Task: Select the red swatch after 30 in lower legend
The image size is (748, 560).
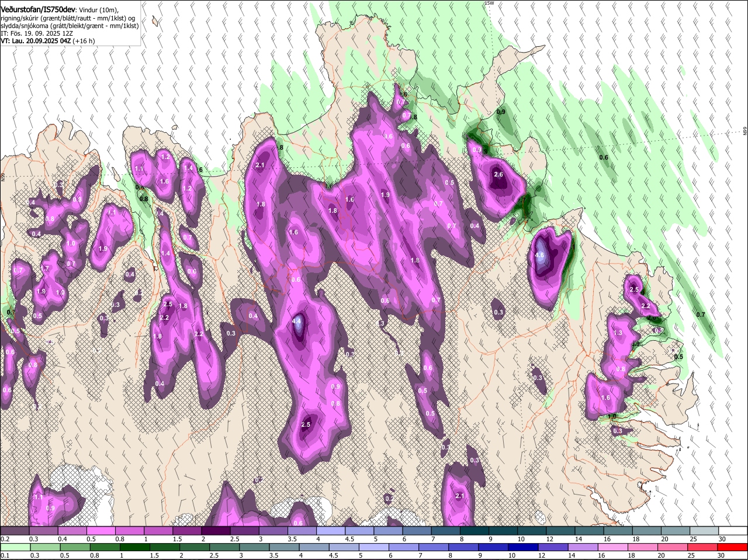Action: tap(733, 547)
